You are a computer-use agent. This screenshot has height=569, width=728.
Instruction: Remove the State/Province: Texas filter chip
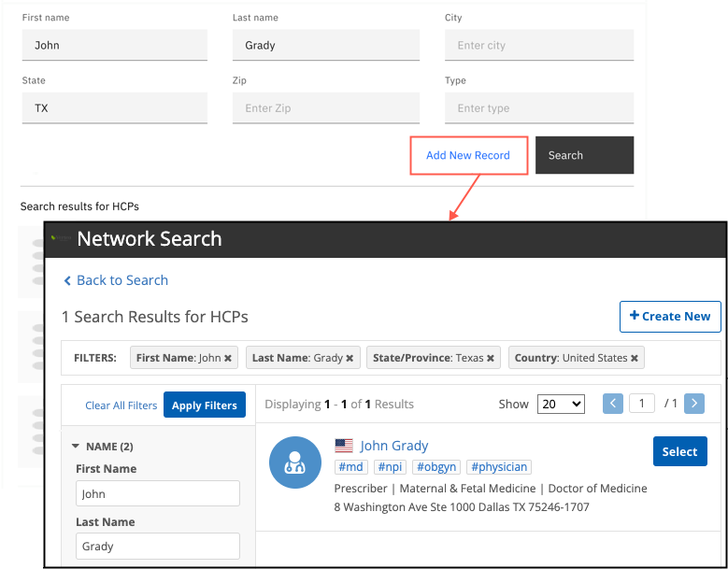click(490, 358)
